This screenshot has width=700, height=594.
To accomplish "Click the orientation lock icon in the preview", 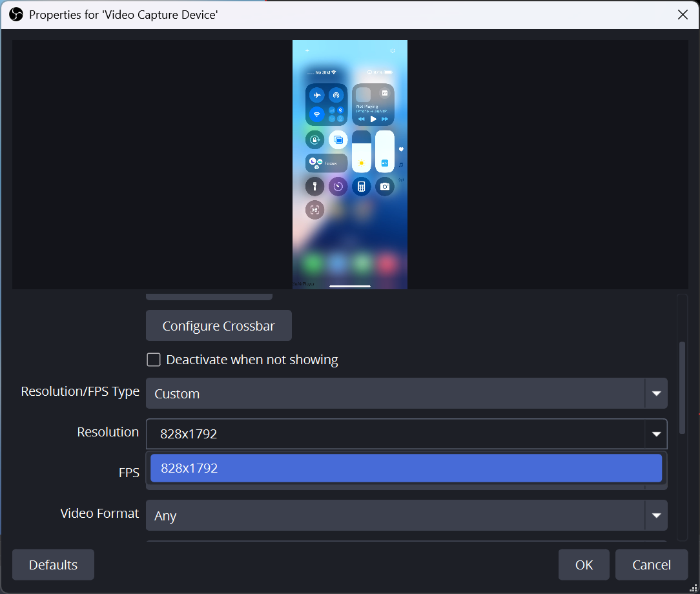I will point(315,140).
